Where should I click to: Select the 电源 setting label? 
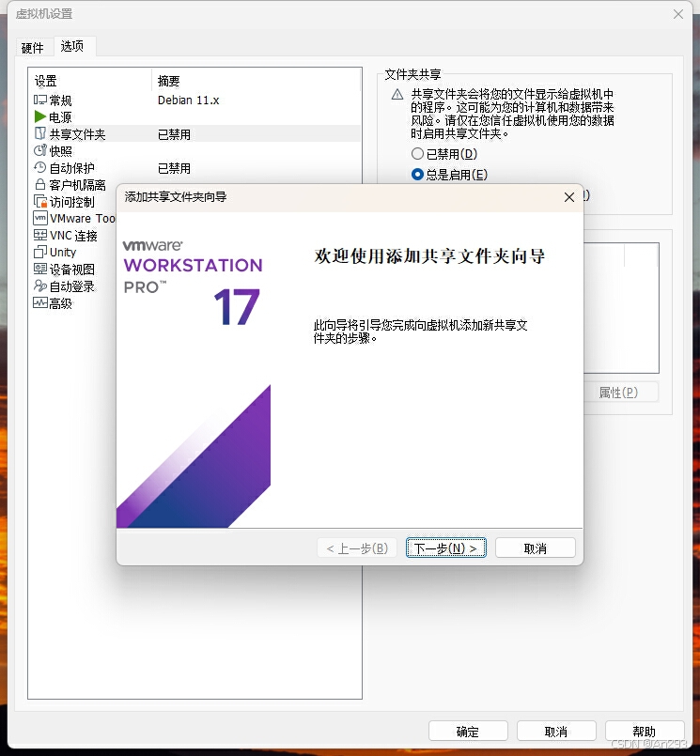(x=60, y=117)
